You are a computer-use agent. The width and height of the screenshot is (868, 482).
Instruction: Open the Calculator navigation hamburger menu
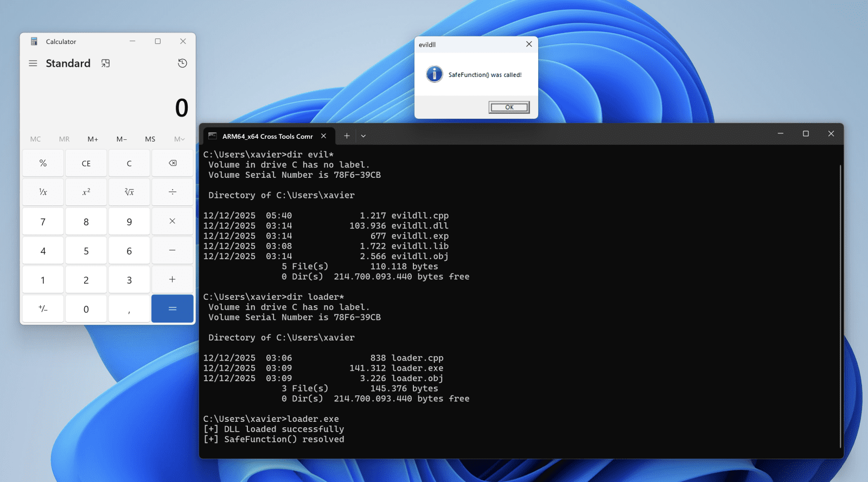[x=33, y=63]
